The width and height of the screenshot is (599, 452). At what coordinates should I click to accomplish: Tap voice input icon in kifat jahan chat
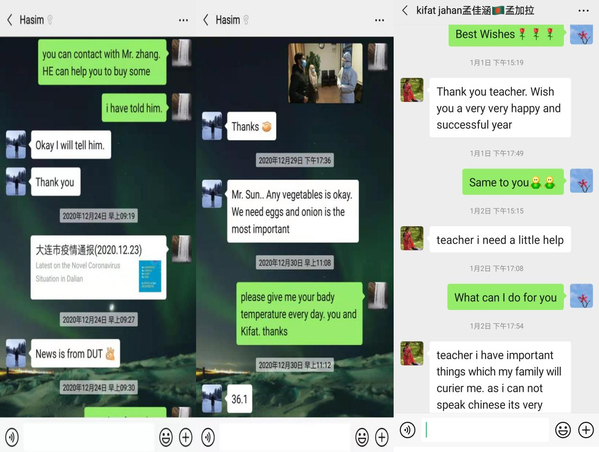(408, 430)
